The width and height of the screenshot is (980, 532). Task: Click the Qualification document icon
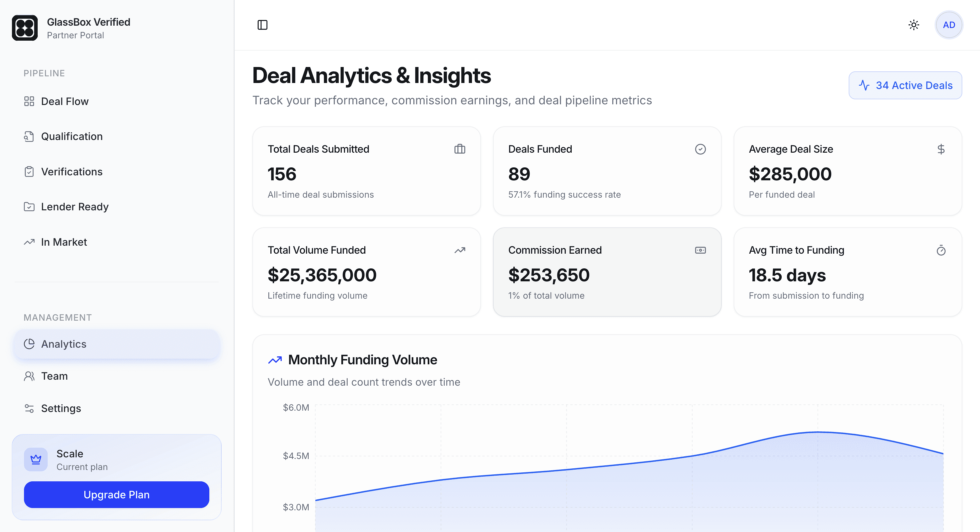pos(29,136)
